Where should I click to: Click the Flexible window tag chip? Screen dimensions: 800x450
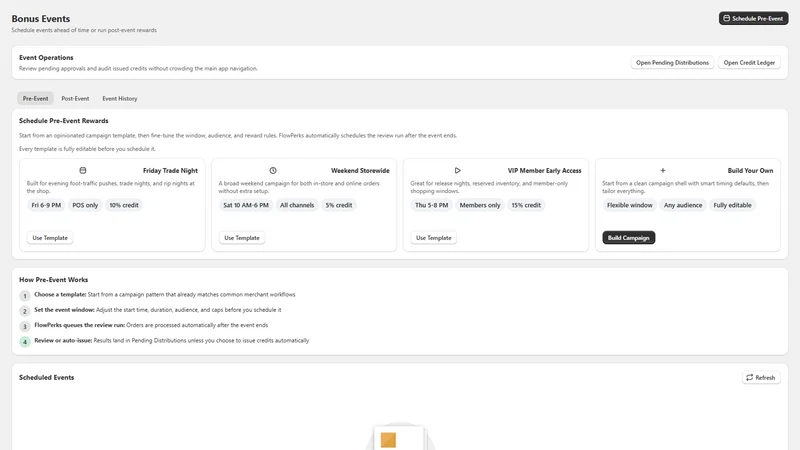pos(630,205)
